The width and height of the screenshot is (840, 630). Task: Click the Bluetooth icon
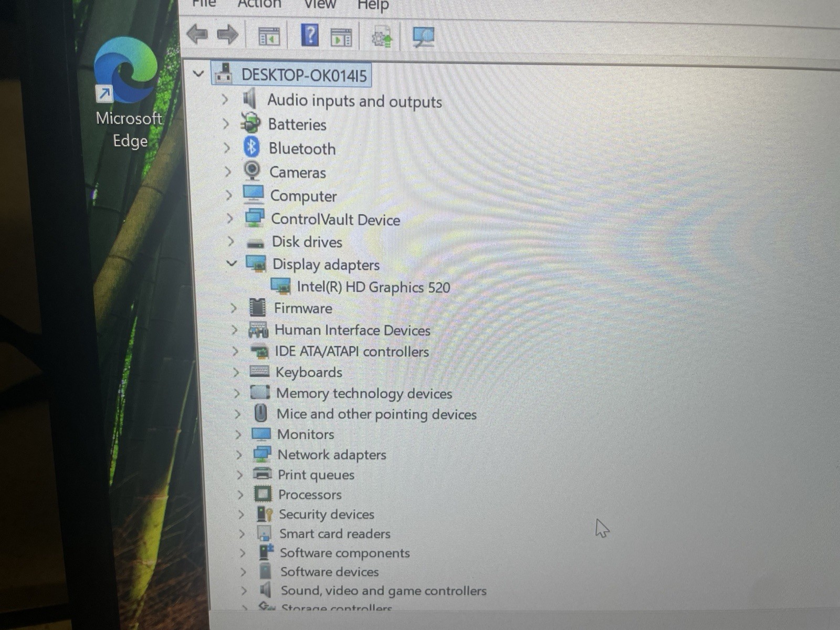pyautogui.click(x=251, y=147)
